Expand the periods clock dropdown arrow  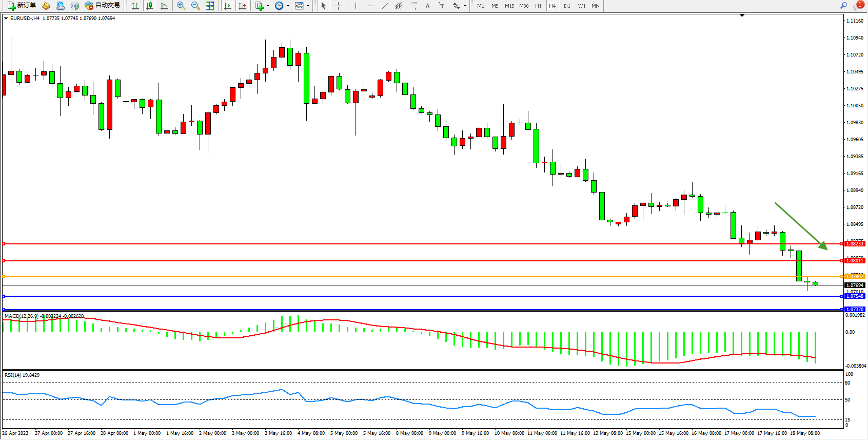point(288,6)
